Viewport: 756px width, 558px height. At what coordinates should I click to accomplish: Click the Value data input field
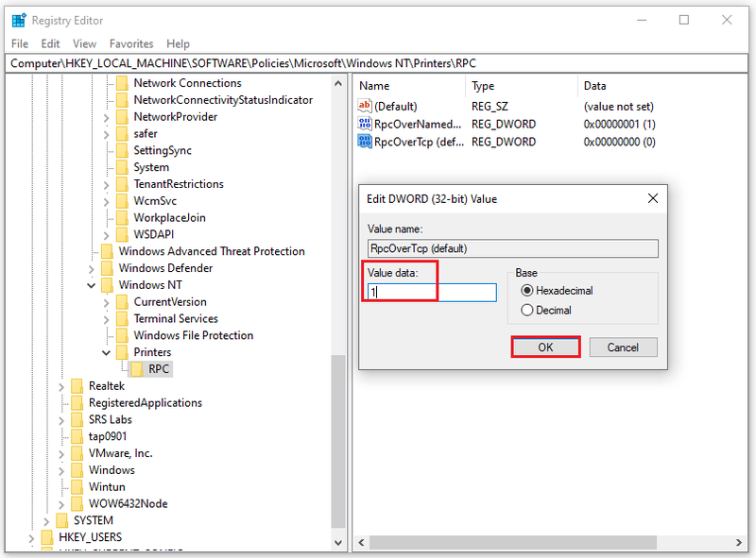pyautogui.click(x=432, y=292)
